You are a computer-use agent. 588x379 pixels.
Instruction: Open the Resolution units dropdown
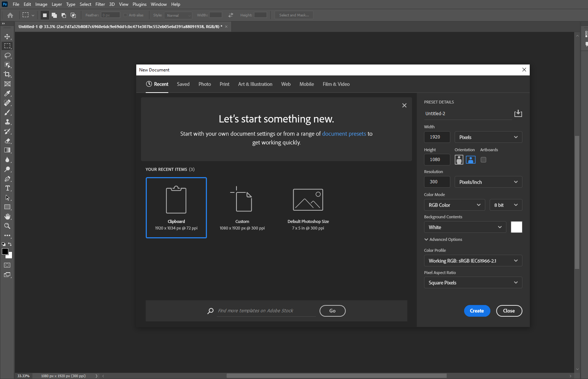(488, 182)
